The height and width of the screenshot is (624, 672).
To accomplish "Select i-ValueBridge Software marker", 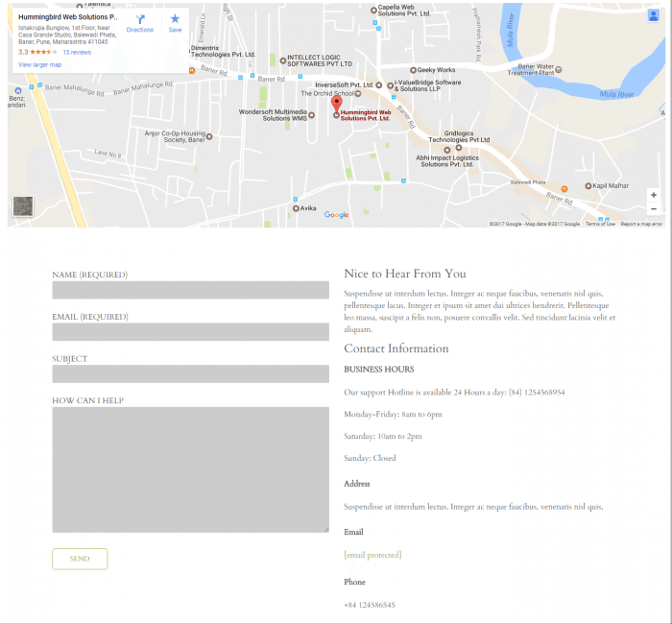I will coord(390,85).
